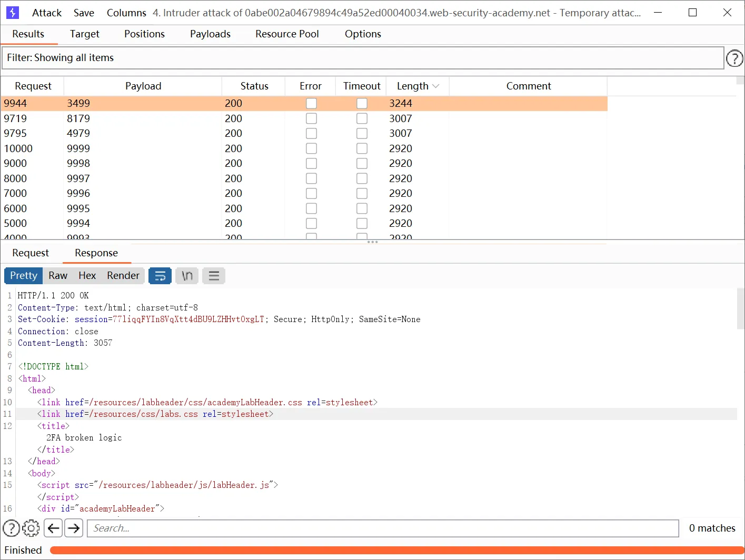Click the pane splitter three-dot handle

click(x=372, y=242)
